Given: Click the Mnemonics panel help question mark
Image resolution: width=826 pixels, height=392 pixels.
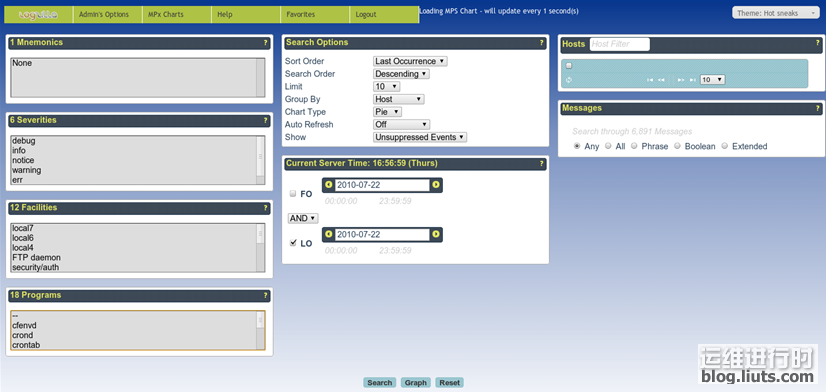Looking at the screenshot, I should point(266,43).
